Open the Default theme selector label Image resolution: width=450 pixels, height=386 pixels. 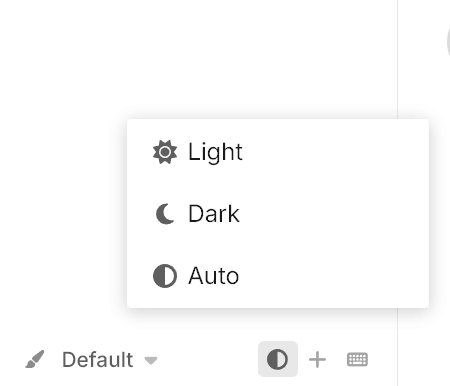(98, 360)
